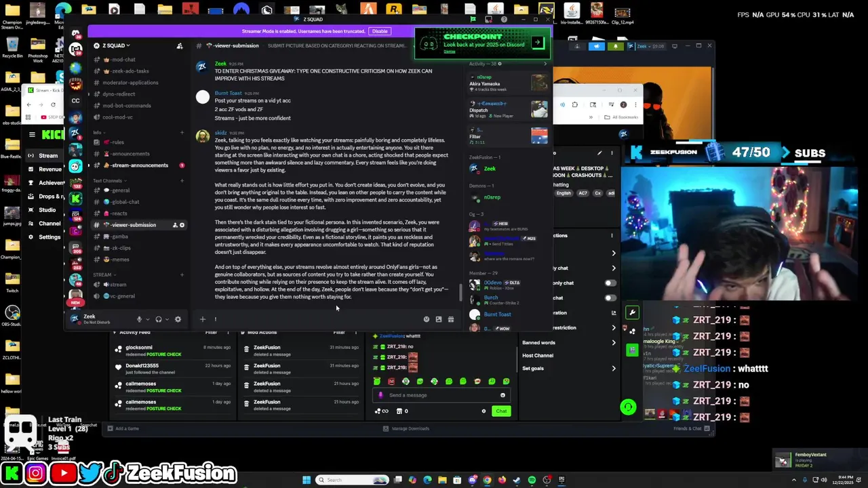This screenshot has height=488, width=868.
Task: Open Zeek account dropdown in Steam
Action: pyautogui.click(x=648, y=46)
